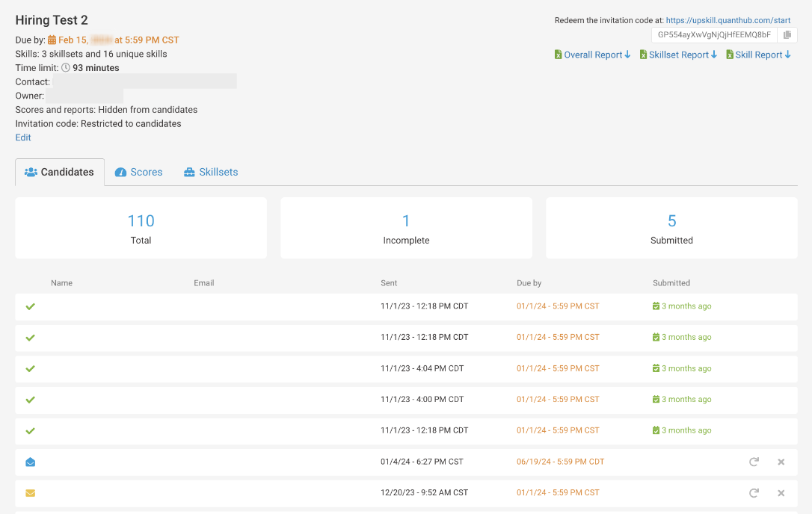Remove the candidate sent 01/4/24 6:27 PM
The height and width of the screenshot is (514, 812).
point(781,462)
